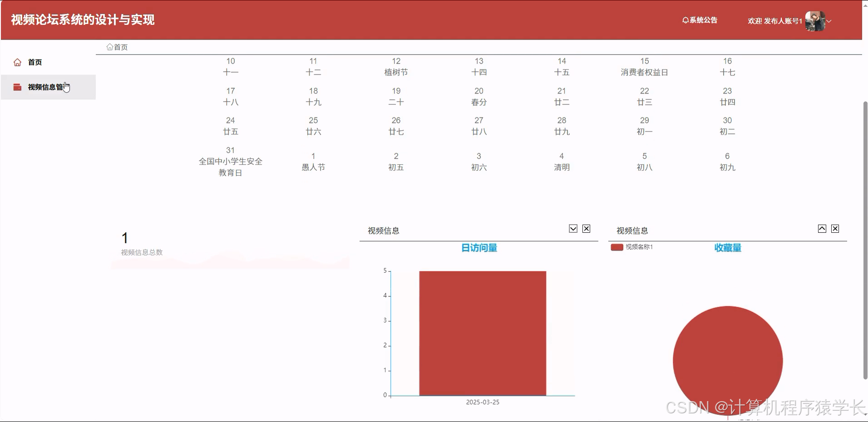
Task: Click the user avatar in the header
Action: coord(814,21)
